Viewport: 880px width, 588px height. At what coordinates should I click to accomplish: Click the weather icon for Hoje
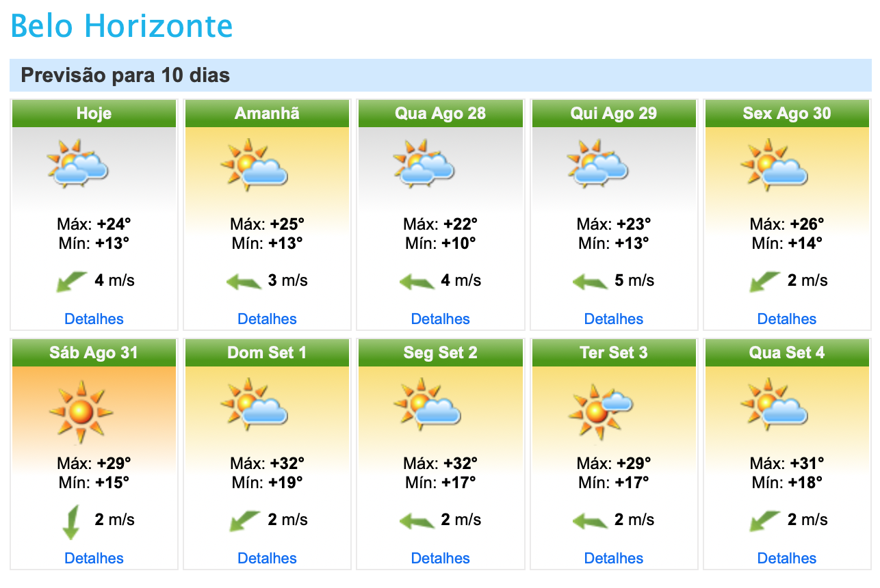pyautogui.click(x=78, y=163)
